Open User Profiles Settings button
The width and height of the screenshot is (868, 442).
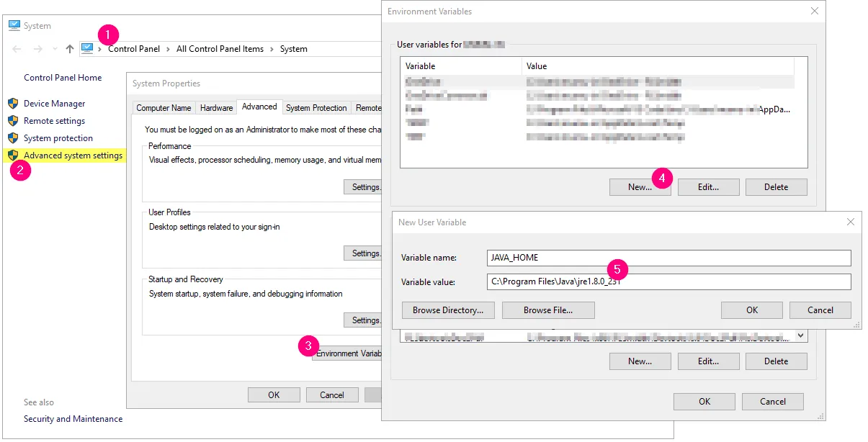[362, 253]
